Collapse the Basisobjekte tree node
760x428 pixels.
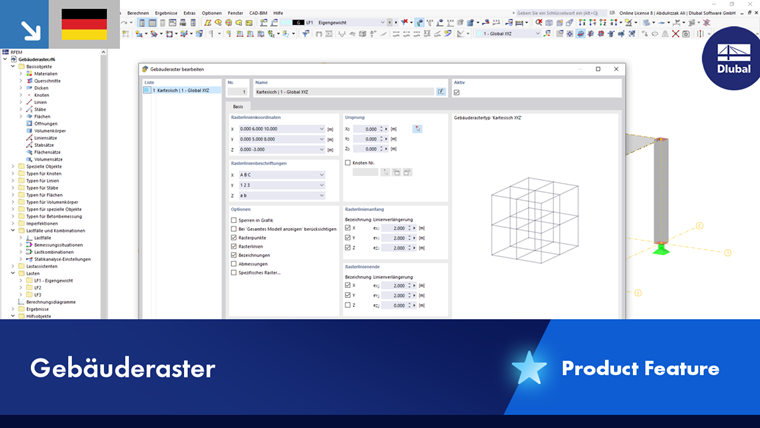tap(13, 66)
